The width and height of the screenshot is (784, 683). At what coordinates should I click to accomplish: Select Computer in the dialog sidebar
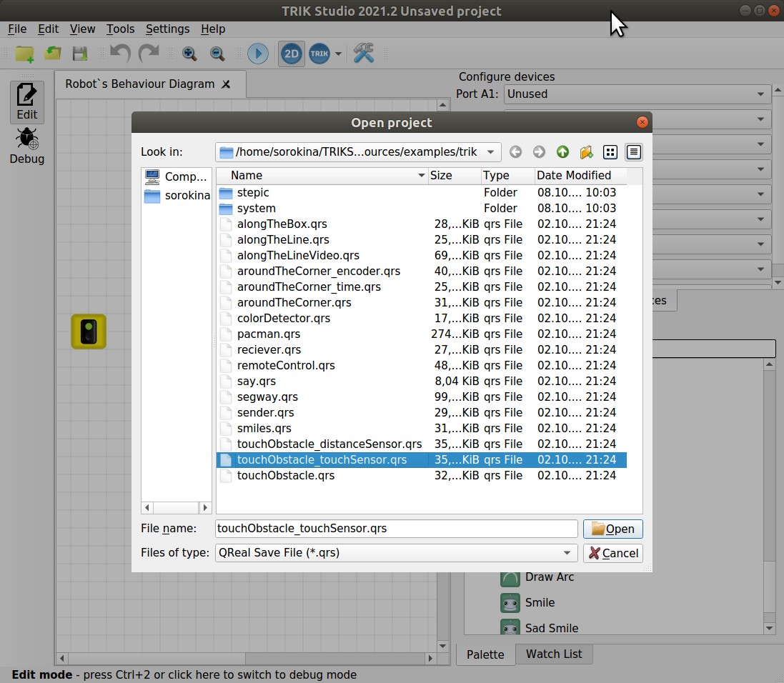176,176
